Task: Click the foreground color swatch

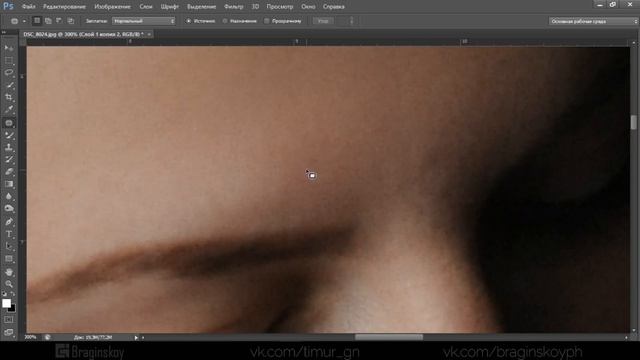Action: 6,303
